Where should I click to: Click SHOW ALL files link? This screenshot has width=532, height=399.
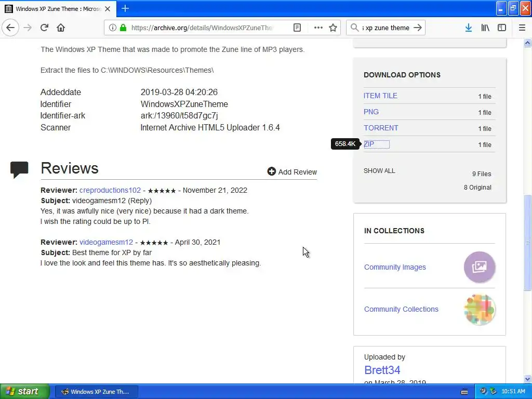click(379, 170)
